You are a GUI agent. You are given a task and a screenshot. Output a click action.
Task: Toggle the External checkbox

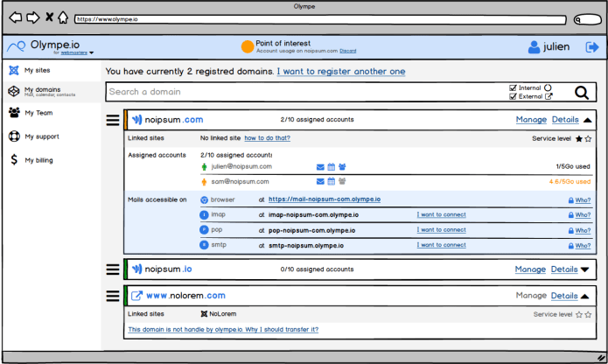click(x=513, y=96)
